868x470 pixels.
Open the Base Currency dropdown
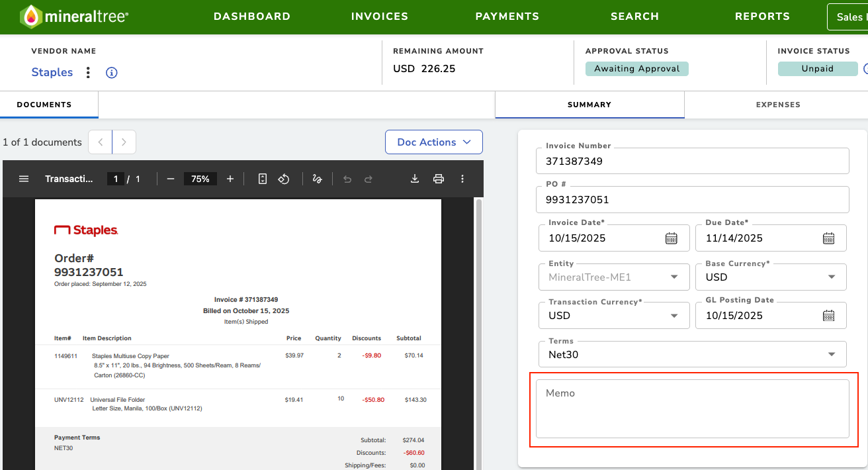point(771,277)
